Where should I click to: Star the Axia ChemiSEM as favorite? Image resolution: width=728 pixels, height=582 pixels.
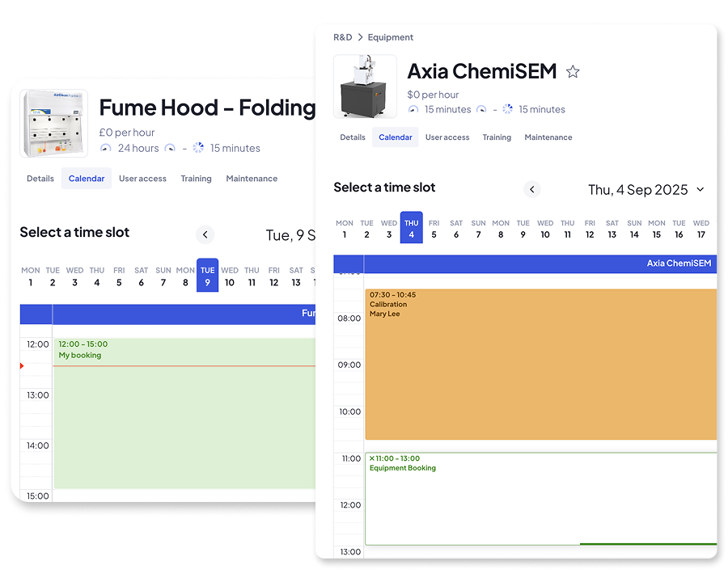[573, 72]
